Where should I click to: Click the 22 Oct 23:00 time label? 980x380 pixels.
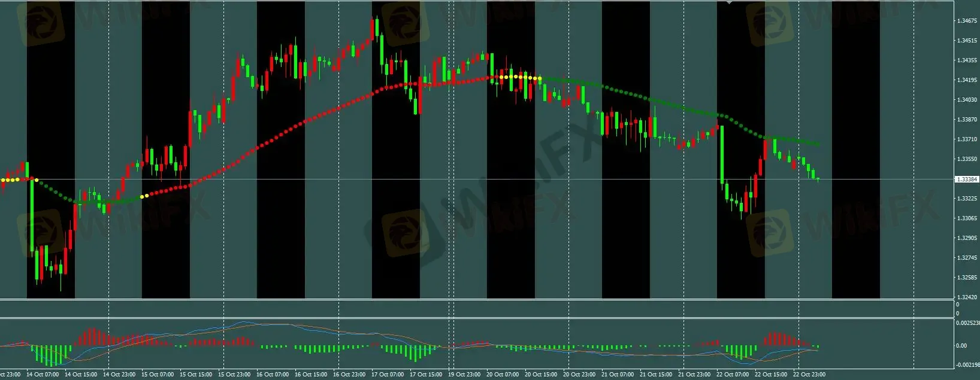(x=809, y=375)
